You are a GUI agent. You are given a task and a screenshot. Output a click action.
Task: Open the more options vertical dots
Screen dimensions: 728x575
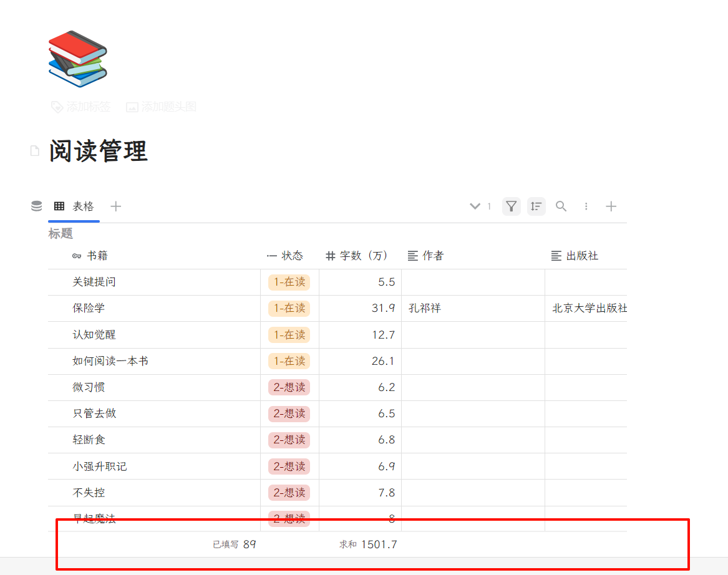[x=586, y=206]
